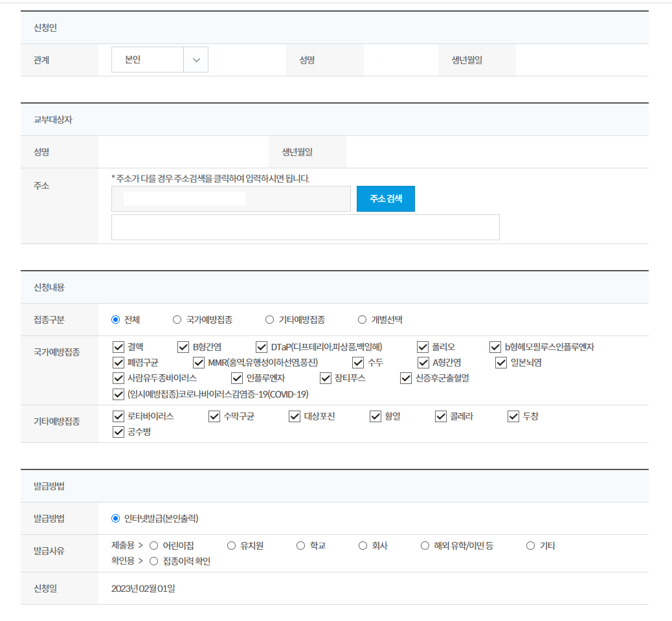Toggle the 콜레라 checkbox
This screenshot has width=672, height=621.
pos(441,416)
